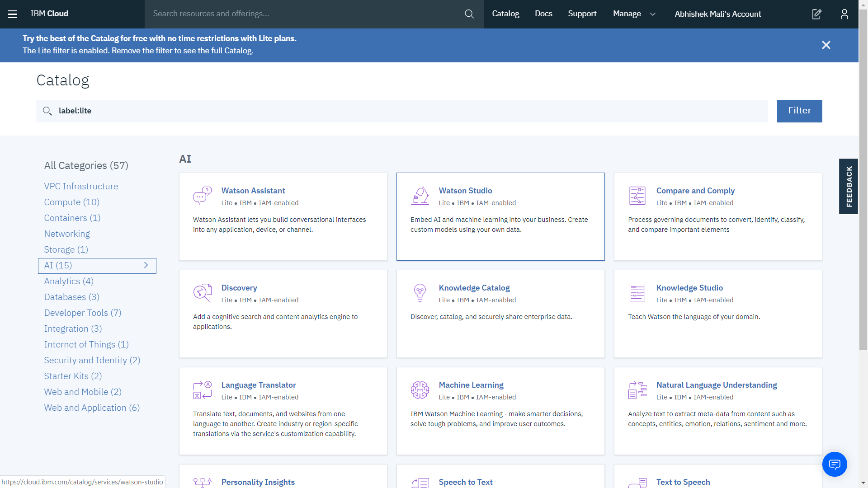Select the Integration (3) category
The width and height of the screenshot is (868, 488).
click(x=73, y=328)
